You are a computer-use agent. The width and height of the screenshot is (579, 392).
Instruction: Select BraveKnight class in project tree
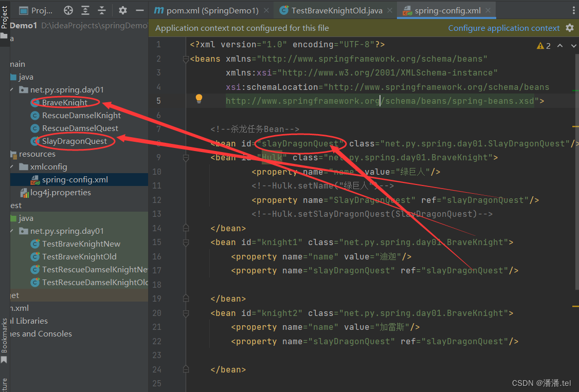pos(65,103)
